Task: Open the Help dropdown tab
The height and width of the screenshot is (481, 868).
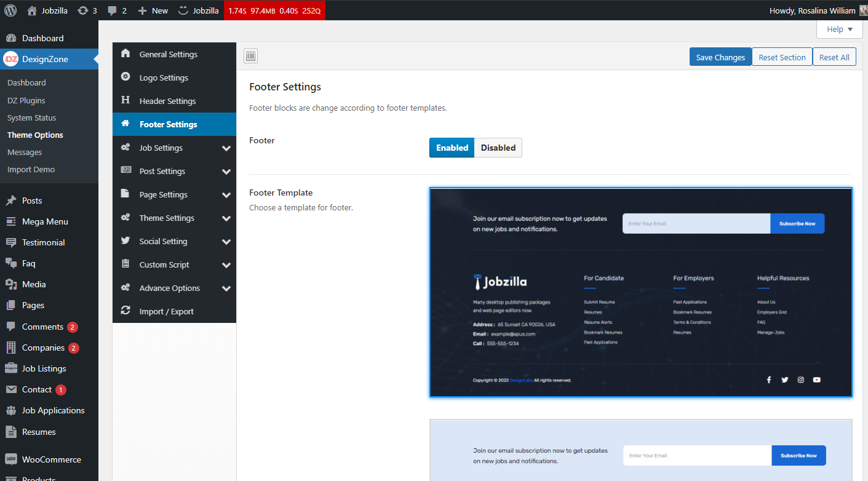Action: (839, 29)
